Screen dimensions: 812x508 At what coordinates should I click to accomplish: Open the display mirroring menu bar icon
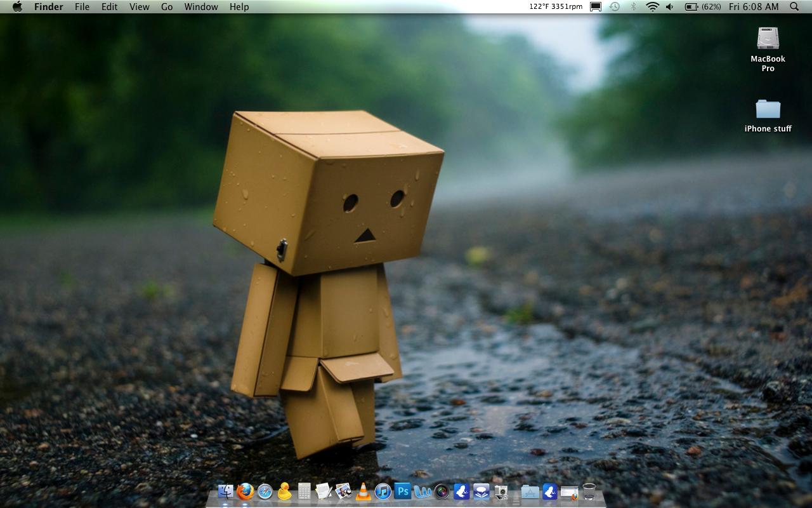pos(596,7)
